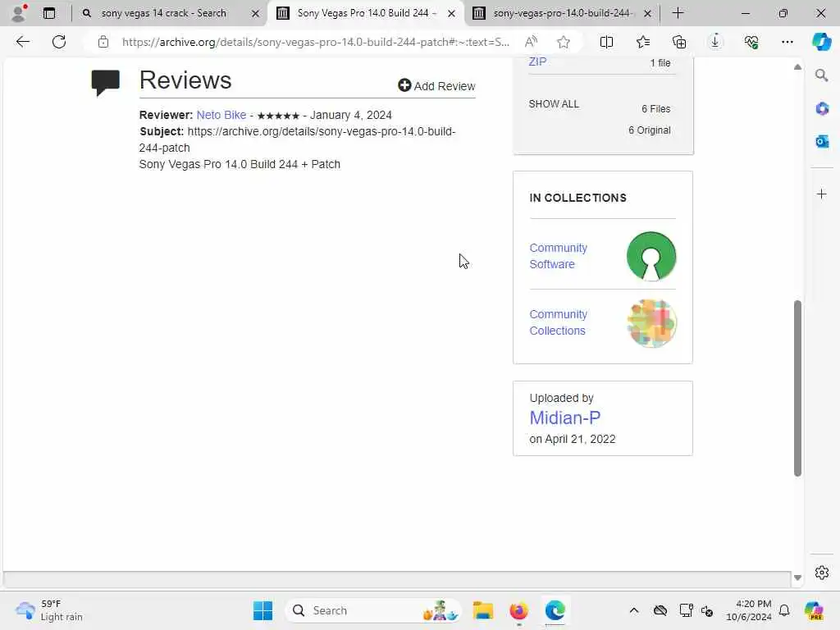Open the sidebar settings gear
Screen dimensions: 840x630
822,573
